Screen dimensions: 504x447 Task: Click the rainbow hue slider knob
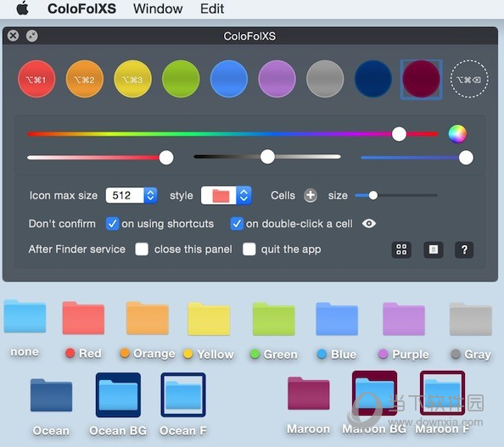[x=399, y=134]
